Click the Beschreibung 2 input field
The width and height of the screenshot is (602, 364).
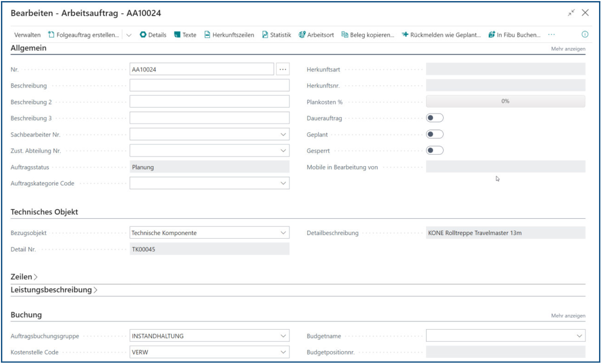pos(209,102)
